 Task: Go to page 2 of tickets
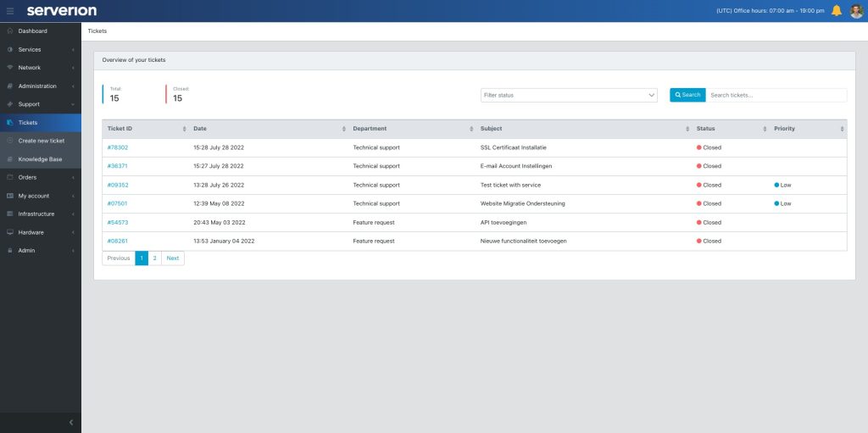point(154,258)
